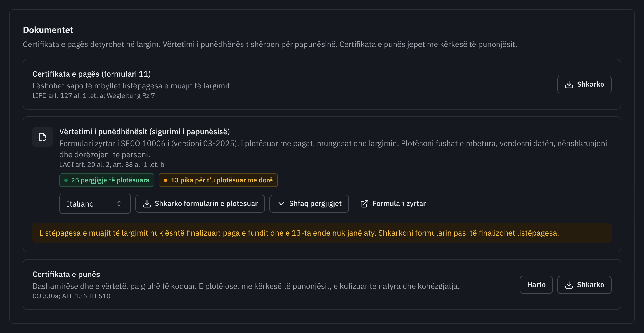Click download icon in Certifikata e pagës row
Screen dimensions: 644x333
pos(569,85)
